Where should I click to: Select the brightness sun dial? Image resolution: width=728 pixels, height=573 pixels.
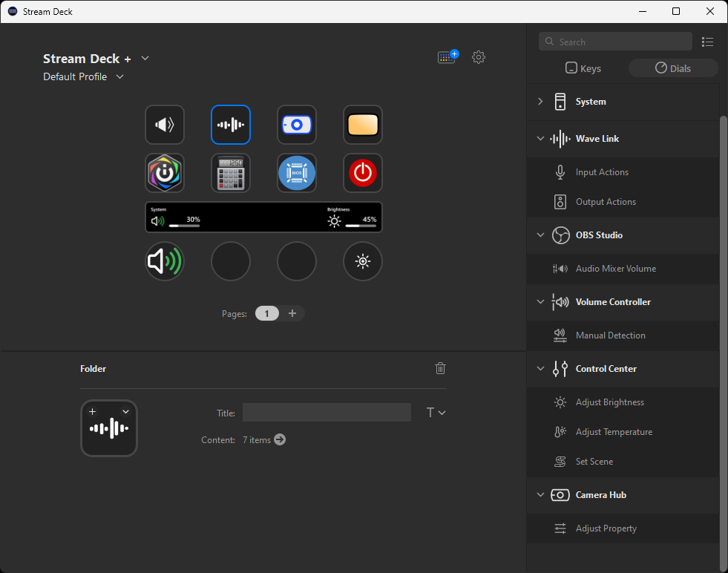point(362,261)
